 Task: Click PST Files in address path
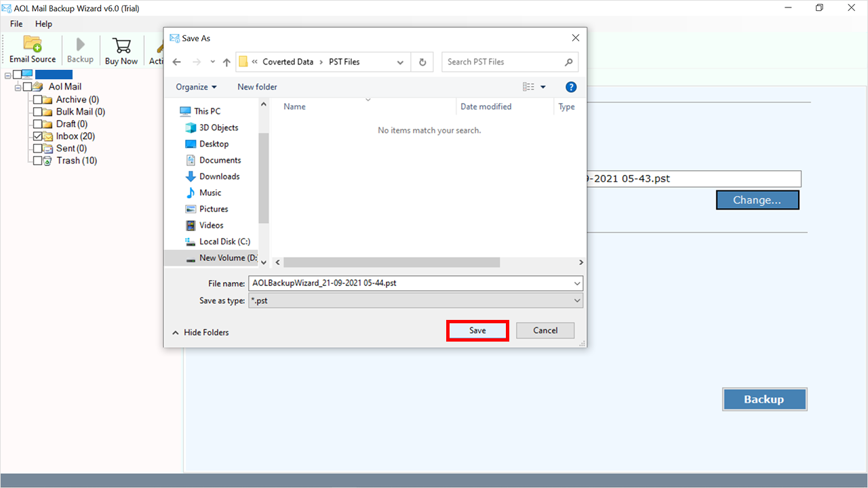click(343, 62)
